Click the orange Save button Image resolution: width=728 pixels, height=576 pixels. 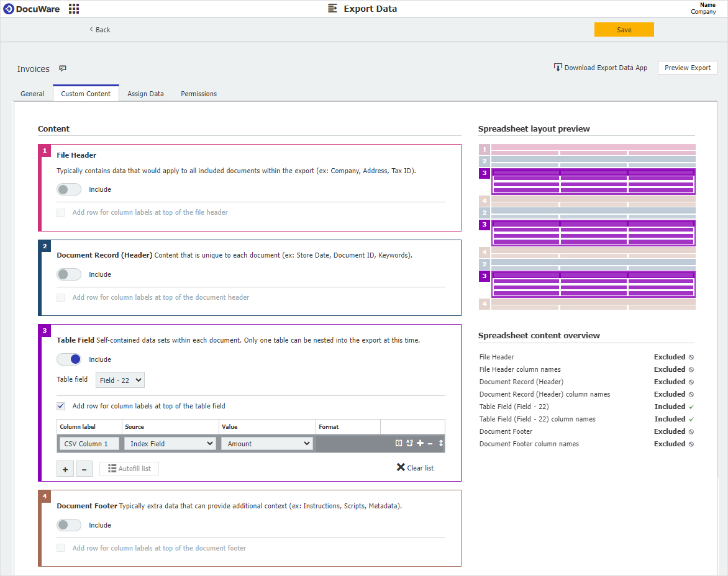click(624, 30)
